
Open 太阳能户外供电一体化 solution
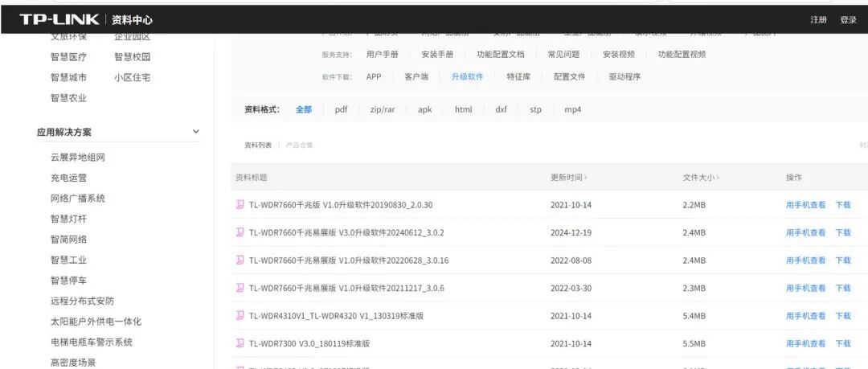coord(96,322)
